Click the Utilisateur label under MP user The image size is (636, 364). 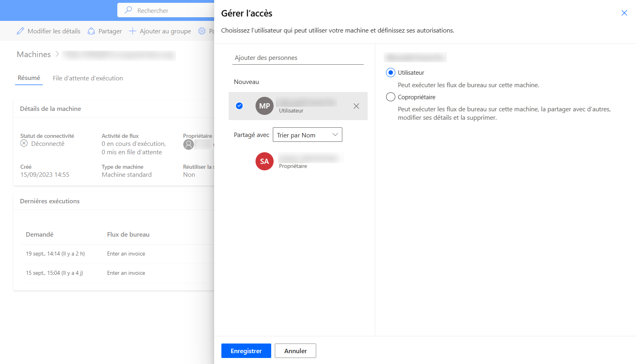point(291,110)
